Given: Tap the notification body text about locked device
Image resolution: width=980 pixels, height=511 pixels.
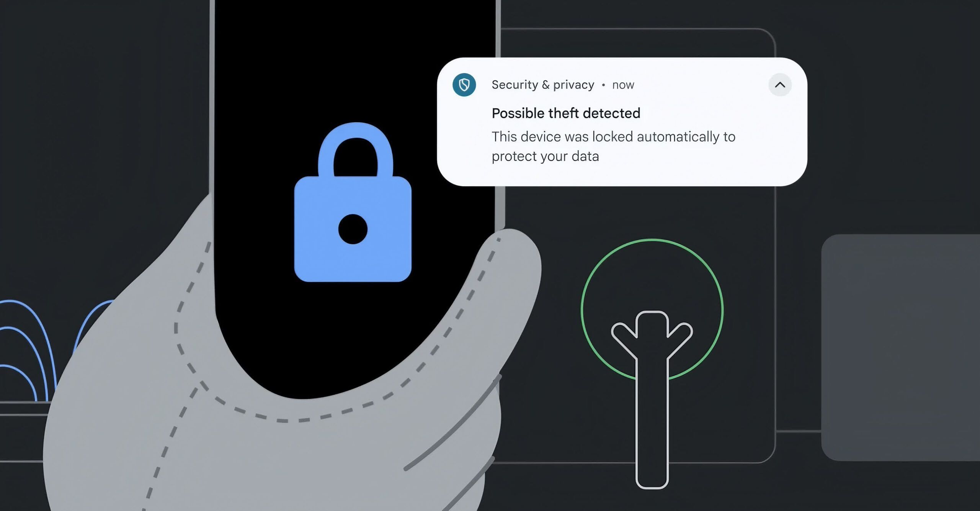Looking at the screenshot, I should (613, 146).
